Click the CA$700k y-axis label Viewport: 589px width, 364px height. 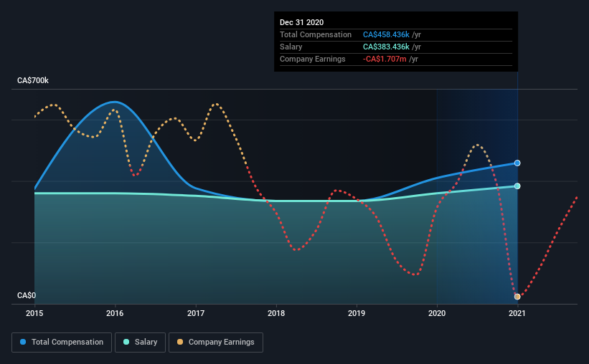(x=33, y=81)
